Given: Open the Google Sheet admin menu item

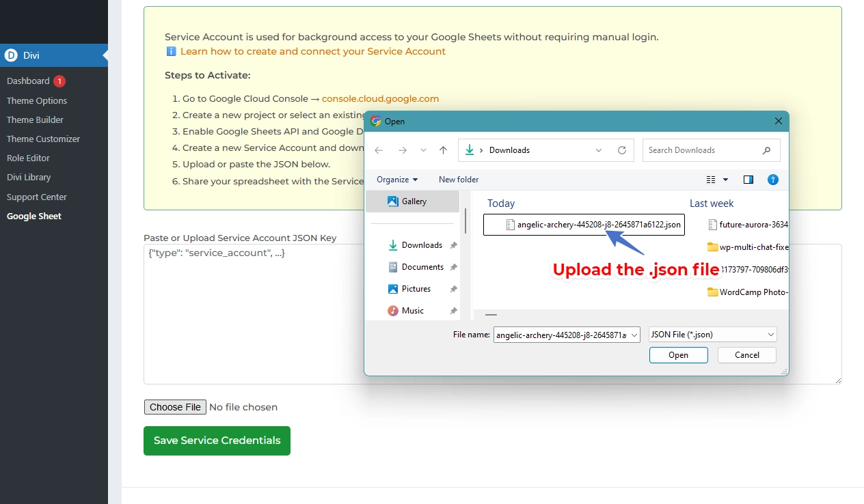Looking at the screenshot, I should coord(33,216).
